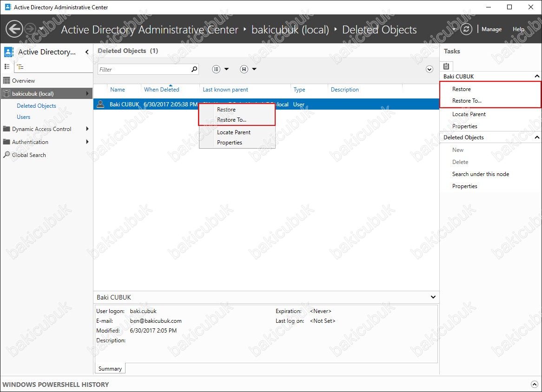The image size is (542, 392).
Task: Choose Restore To... in context menu
Action: click(231, 120)
